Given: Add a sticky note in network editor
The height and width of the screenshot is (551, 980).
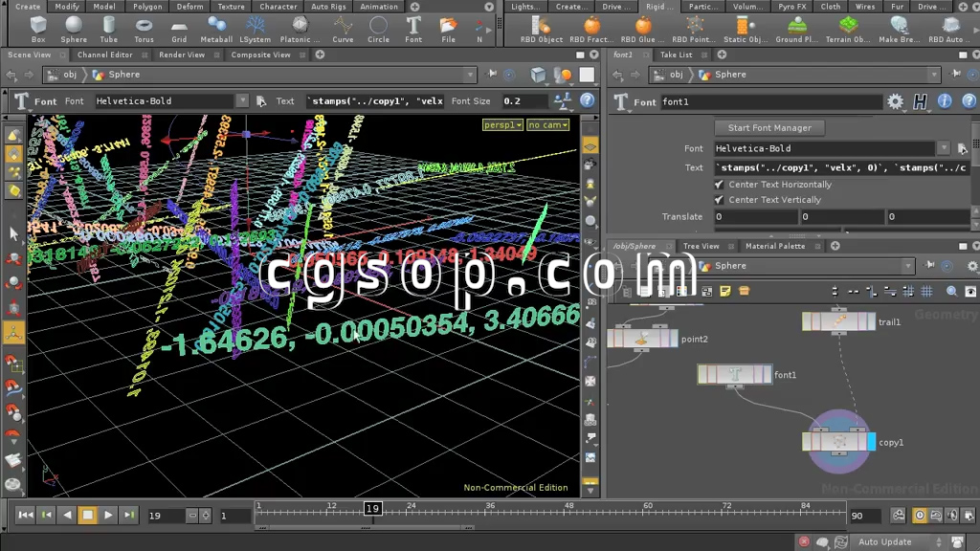Looking at the screenshot, I should coord(725,291).
